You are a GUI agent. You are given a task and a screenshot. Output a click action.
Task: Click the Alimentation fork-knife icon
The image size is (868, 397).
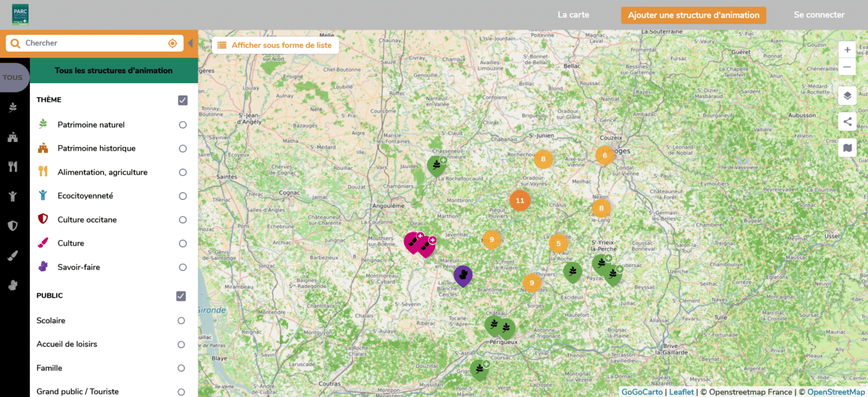pyautogui.click(x=43, y=172)
